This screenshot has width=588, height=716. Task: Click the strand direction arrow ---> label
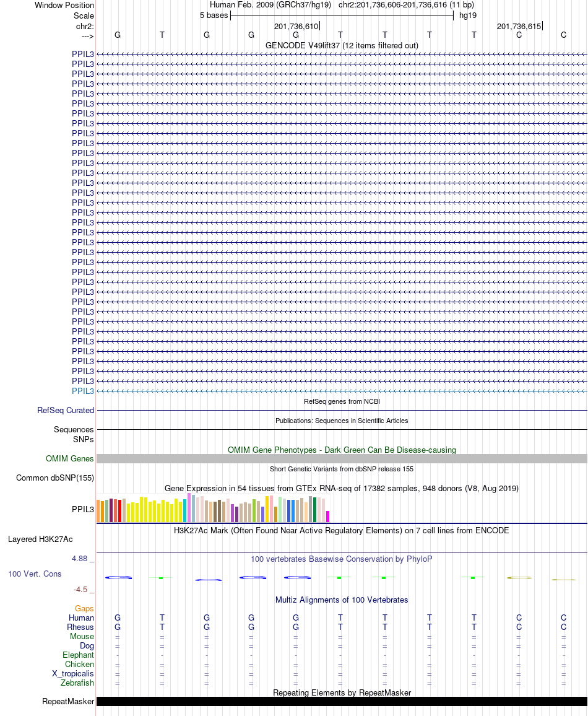(88, 36)
